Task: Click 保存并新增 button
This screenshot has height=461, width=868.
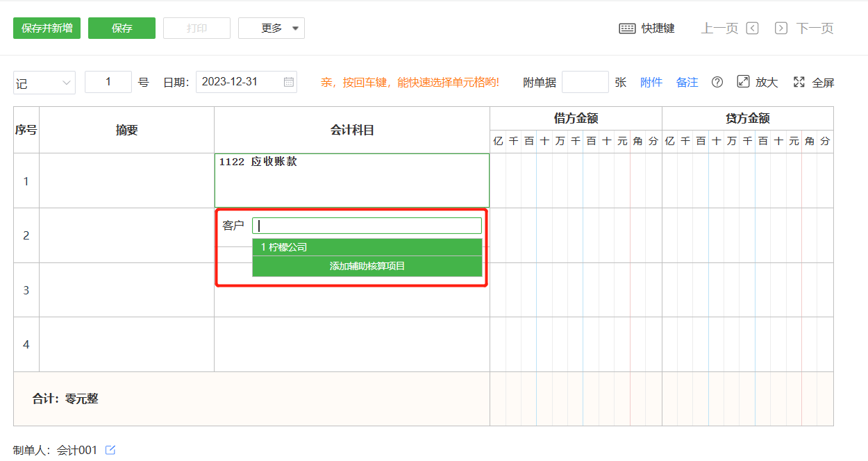Action: click(47, 28)
